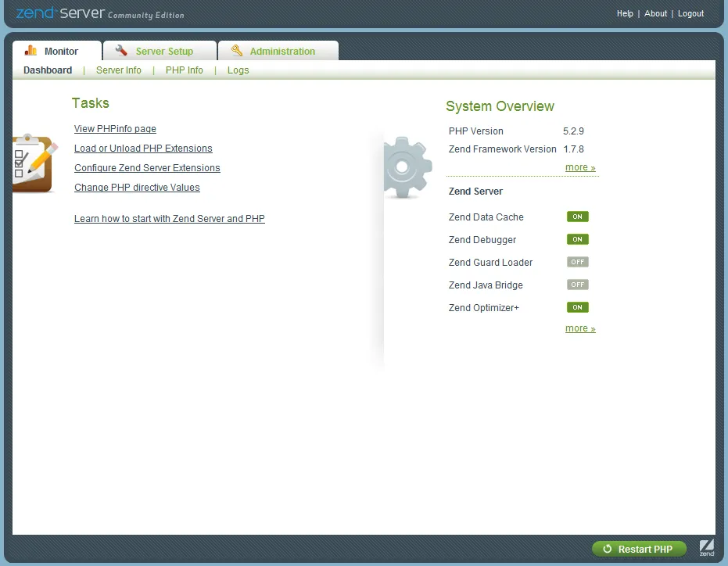728x566 pixels.
Task: Click the Zend Server logo in the header
Action: click(x=100, y=13)
